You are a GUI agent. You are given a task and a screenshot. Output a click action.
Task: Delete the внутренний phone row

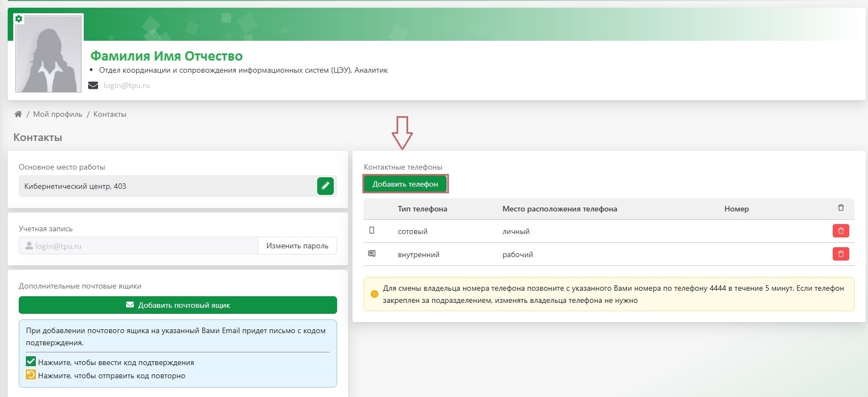coord(840,254)
